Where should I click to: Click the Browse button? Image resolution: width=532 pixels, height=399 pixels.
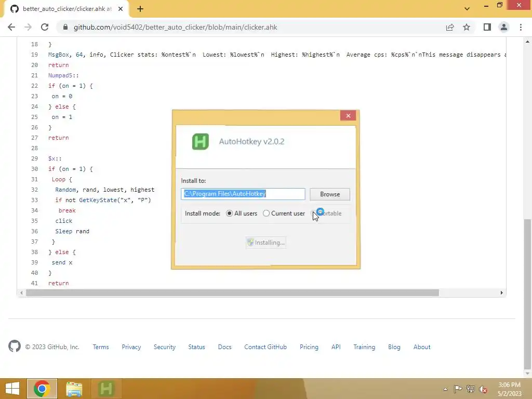pyautogui.click(x=330, y=194)
